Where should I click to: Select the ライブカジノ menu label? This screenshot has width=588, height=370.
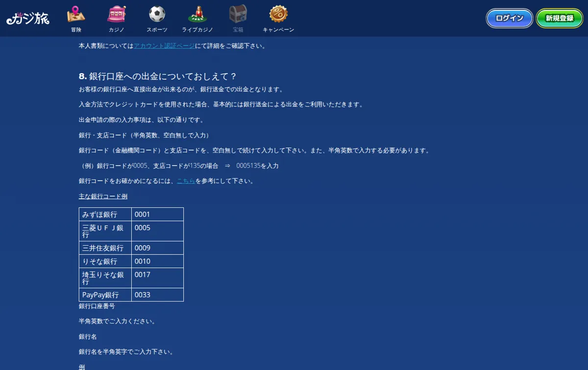coord(198,30)
